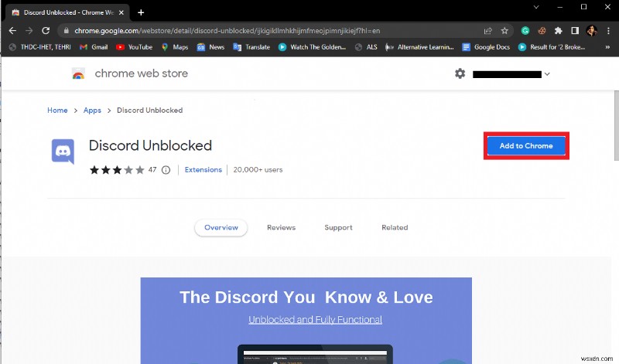The image size is (619, 364).
Task: Select the Overview tab
Action: click(x=221, y=227)
